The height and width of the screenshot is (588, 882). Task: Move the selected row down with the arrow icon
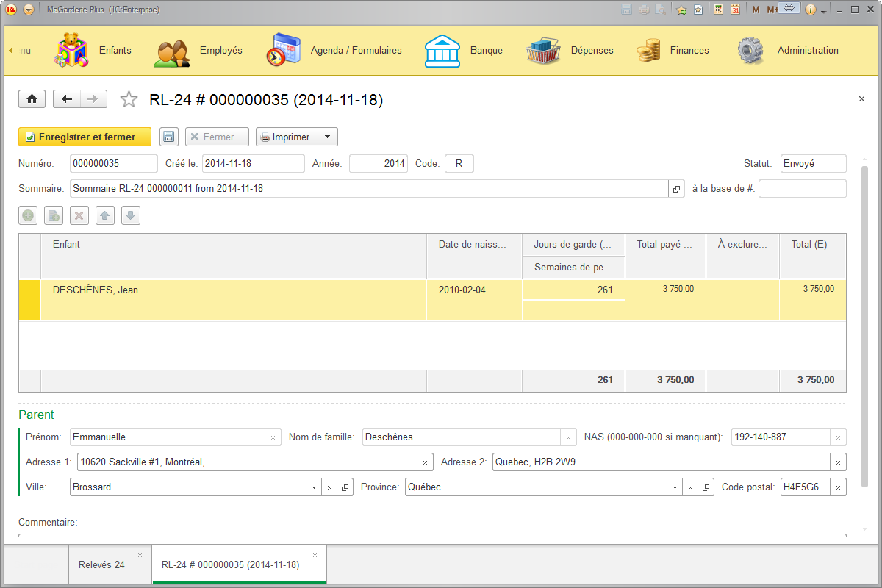130,215
